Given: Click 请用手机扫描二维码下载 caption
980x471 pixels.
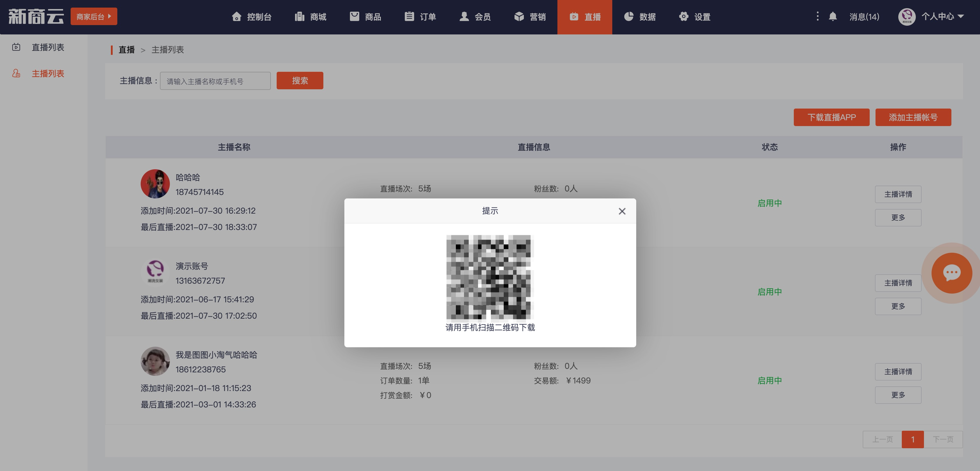Looking at the screenshot, I should pyautogui.click(x=490, y=327).
